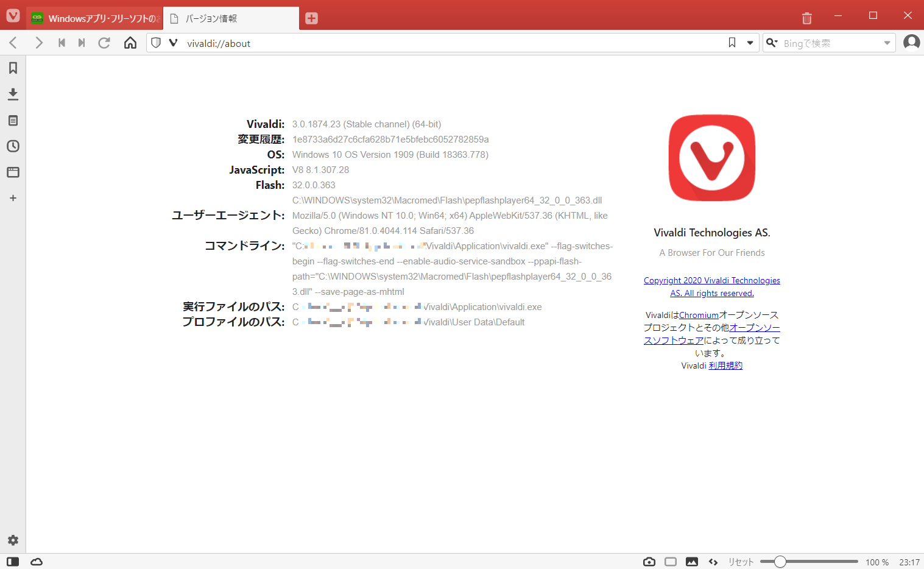Screen dimensions: 924x569
Task: Open the History panel in the sidebar
Action: pos(13,146)
